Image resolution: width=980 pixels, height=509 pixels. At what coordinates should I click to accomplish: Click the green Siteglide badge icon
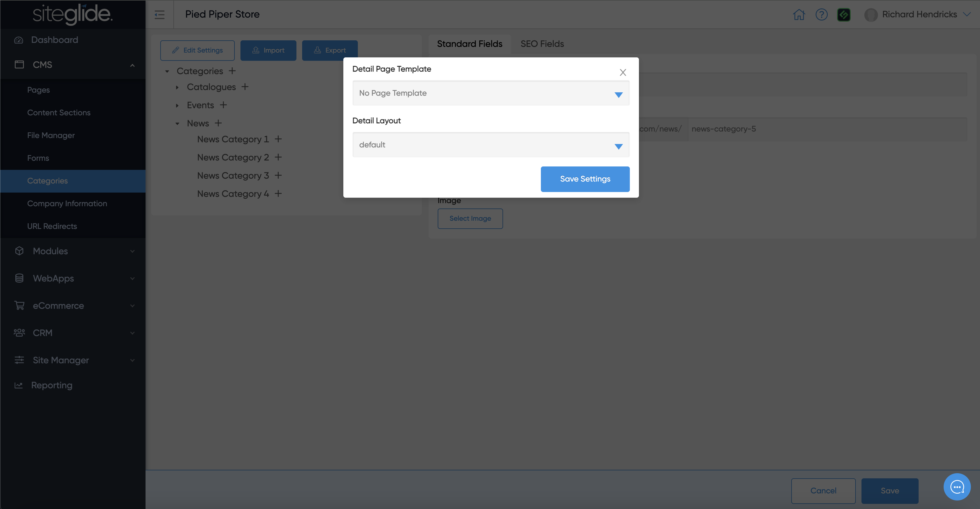[843, 14]
